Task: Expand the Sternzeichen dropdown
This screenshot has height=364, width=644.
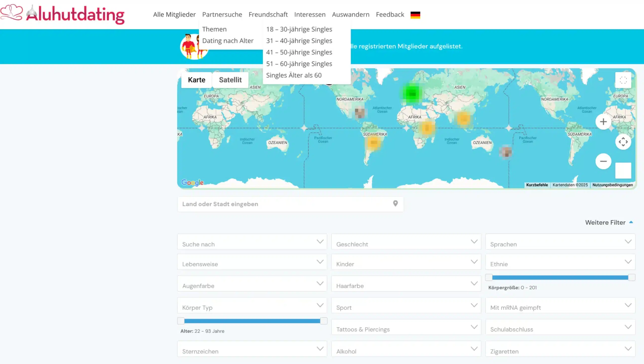Action: [x=252, y=349]
